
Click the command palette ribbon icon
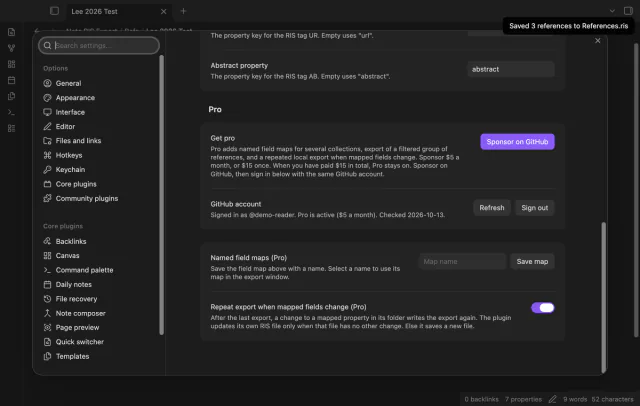coord(11,112)
